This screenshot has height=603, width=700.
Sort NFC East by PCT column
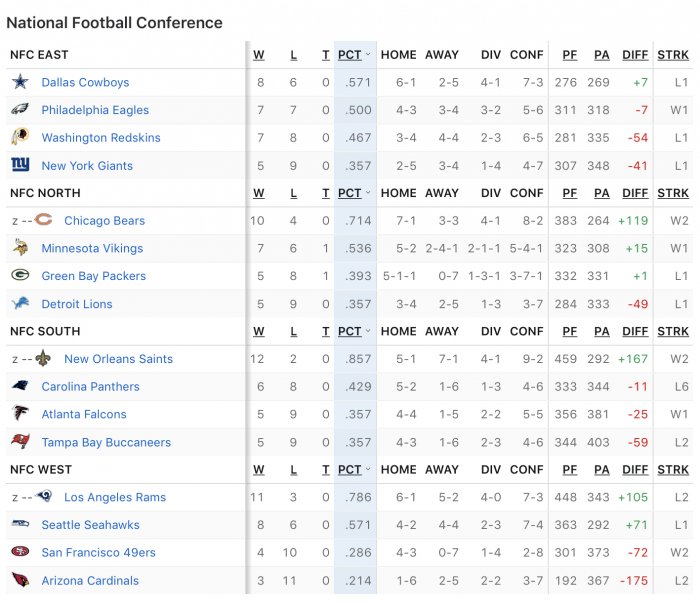350,55
